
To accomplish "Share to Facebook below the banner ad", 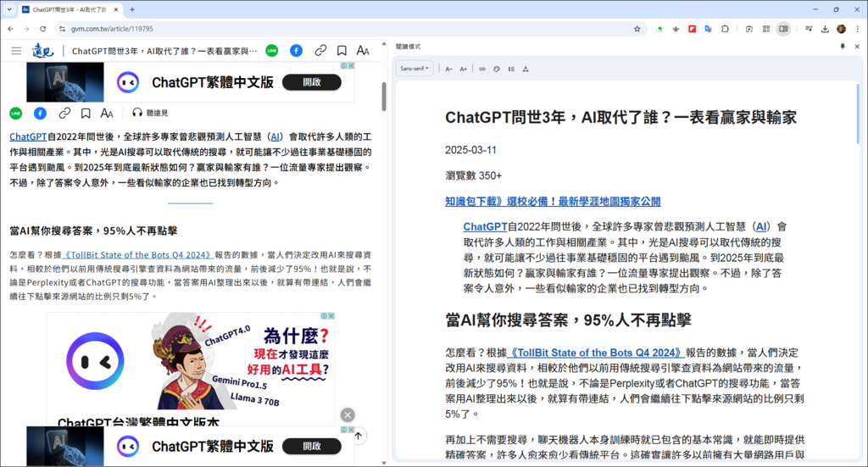I will 40,114.
